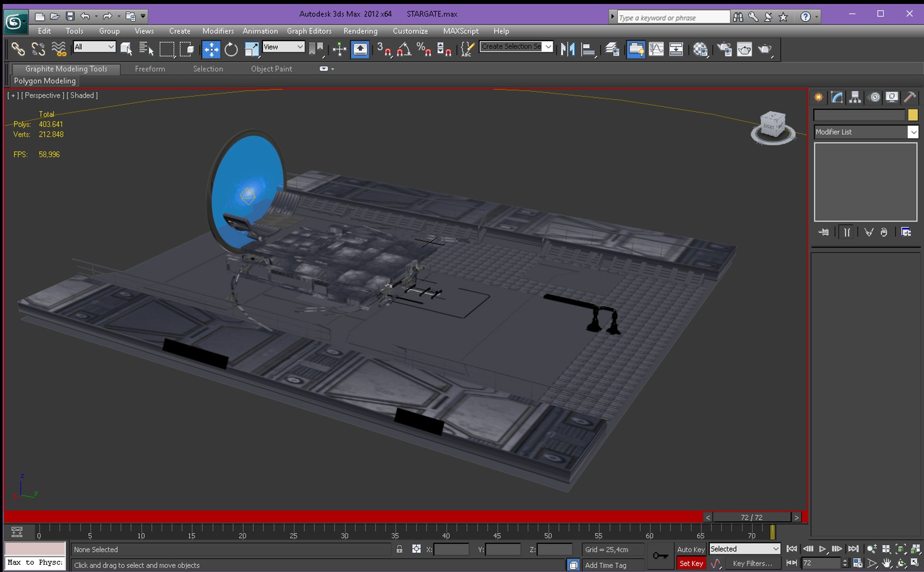The image size is (924, 572).
Task: Click the Unlink Selection icon
Action: click(38, 49)
